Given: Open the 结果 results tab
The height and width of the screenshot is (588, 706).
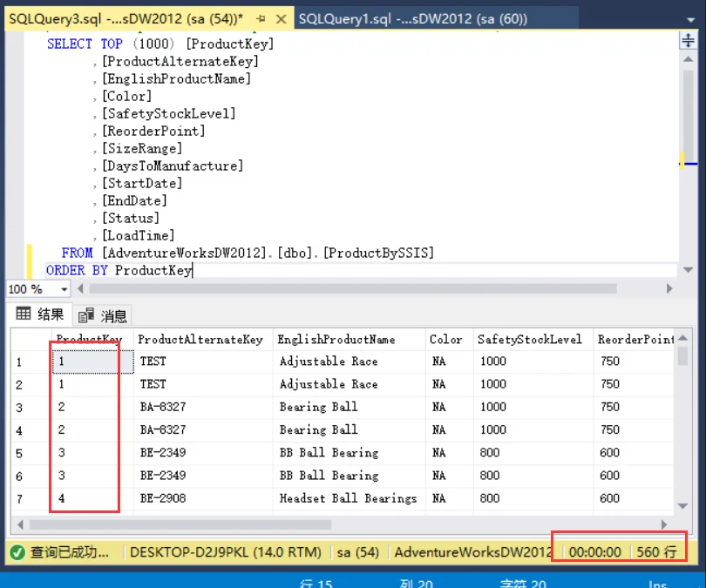Looking at the screenshot, I should point(39,314).
